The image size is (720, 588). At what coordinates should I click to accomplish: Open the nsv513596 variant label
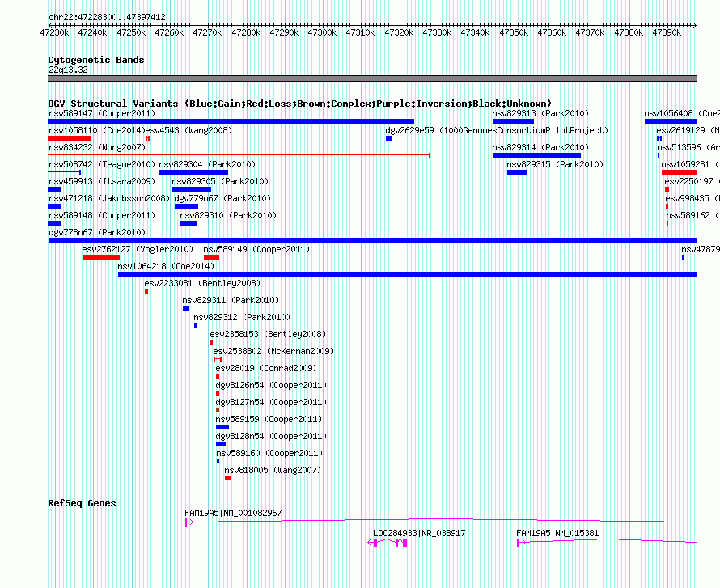(688, 147)
